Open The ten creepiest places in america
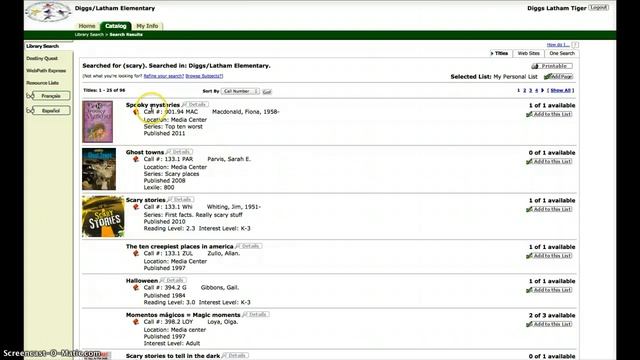The width and height of the screenshot is (640, 360). pyautogui.click(x=180, y=247)
